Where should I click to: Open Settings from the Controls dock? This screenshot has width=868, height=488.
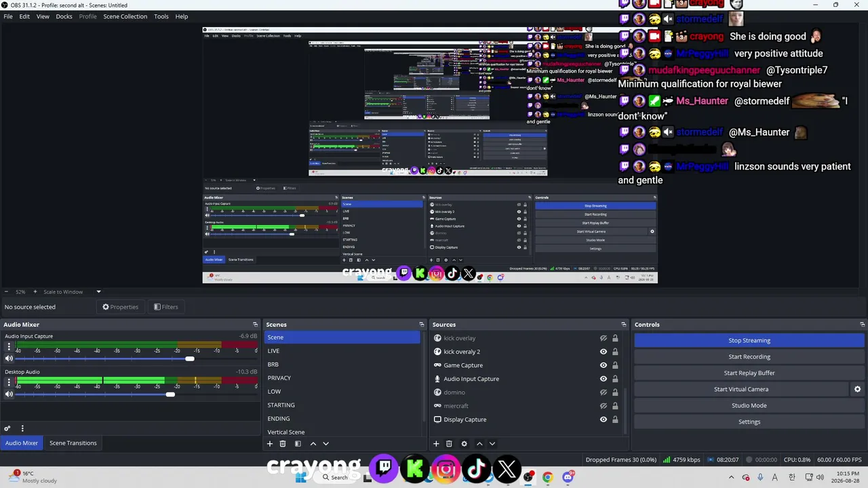749,422
